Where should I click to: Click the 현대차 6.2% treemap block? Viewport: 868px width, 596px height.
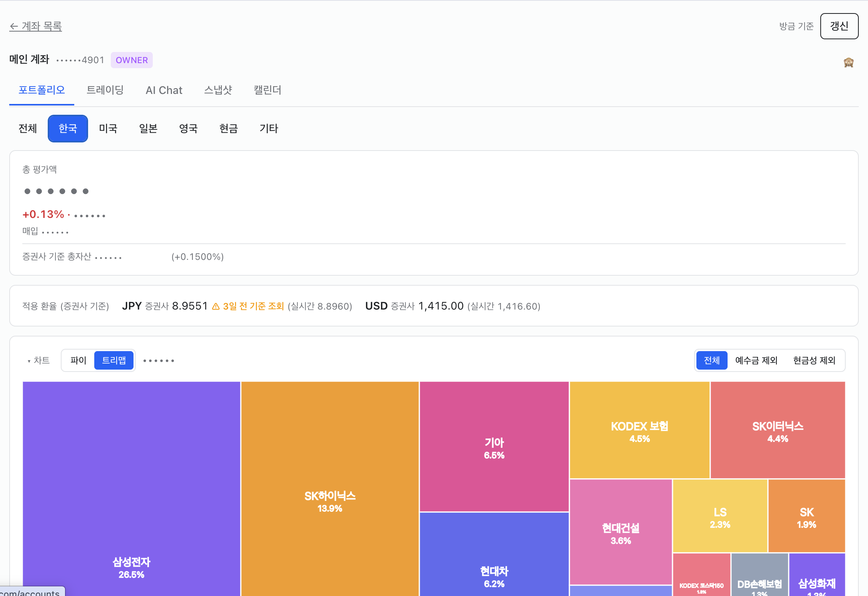pyautogui.click(x=494, y=554)
